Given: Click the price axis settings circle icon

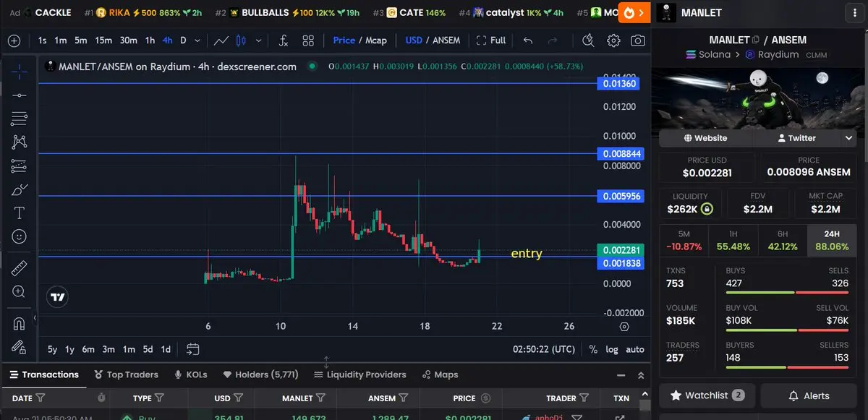Looking at the screenshot, I should (x=624, y=327).
